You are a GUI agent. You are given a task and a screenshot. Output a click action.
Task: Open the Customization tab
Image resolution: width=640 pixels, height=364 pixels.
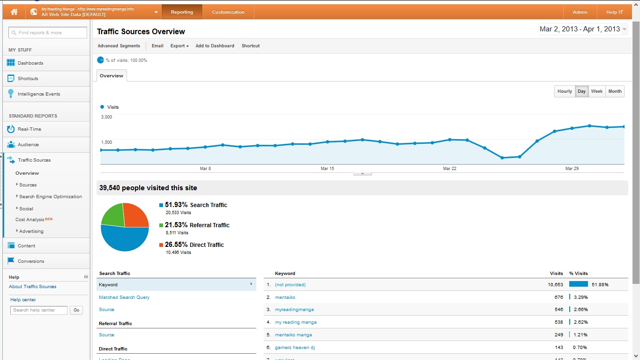228,12
